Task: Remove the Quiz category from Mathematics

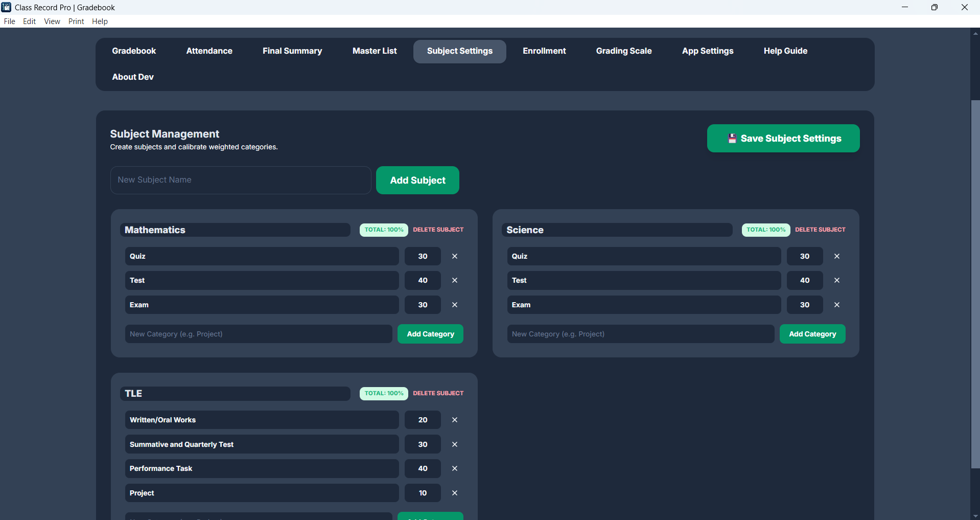Action: (x=454, y=256)
